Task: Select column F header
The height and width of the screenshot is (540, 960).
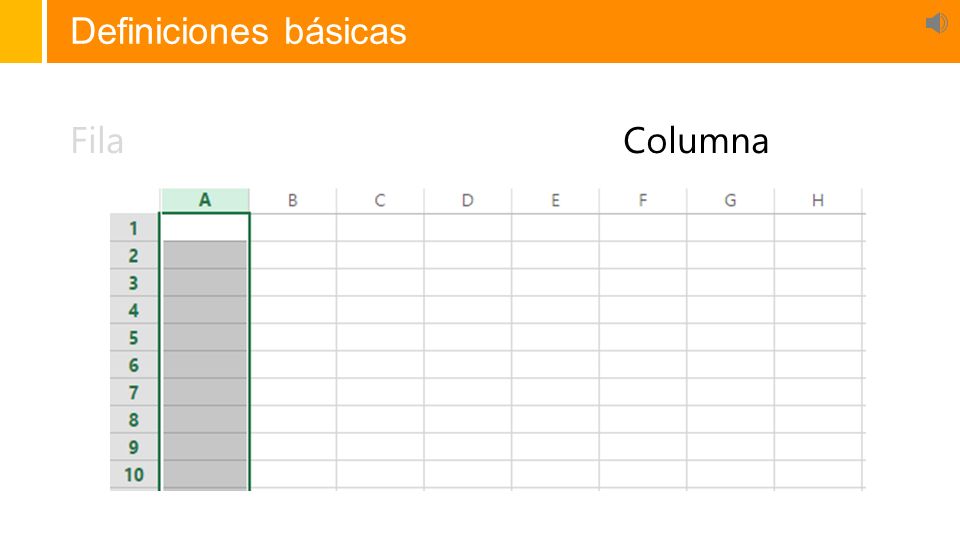Action: click(643, 200)
